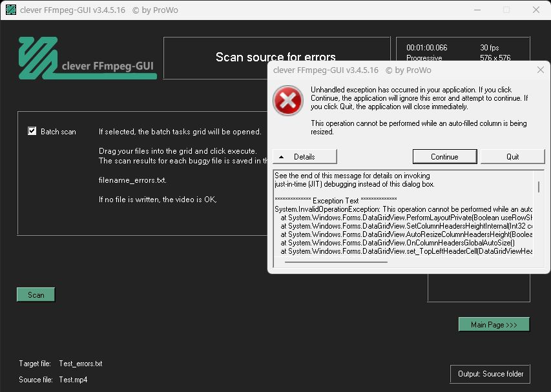Uncheck the Batch scan checkbox
Image resolution: width=551 pixels, height=392 pixels.
tap(32, 131)
